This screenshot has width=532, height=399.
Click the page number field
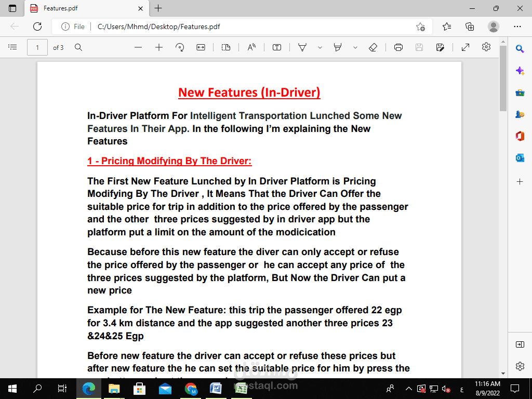(37, 47)
